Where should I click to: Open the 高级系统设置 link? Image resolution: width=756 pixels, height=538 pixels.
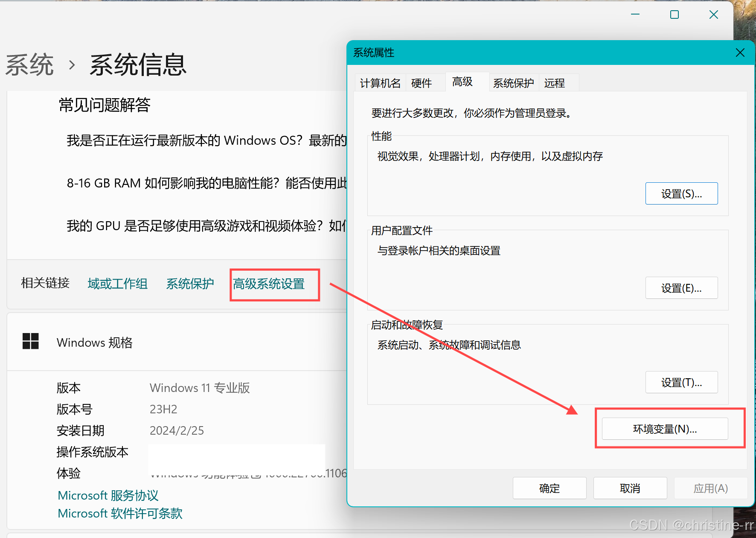(269, 284)
